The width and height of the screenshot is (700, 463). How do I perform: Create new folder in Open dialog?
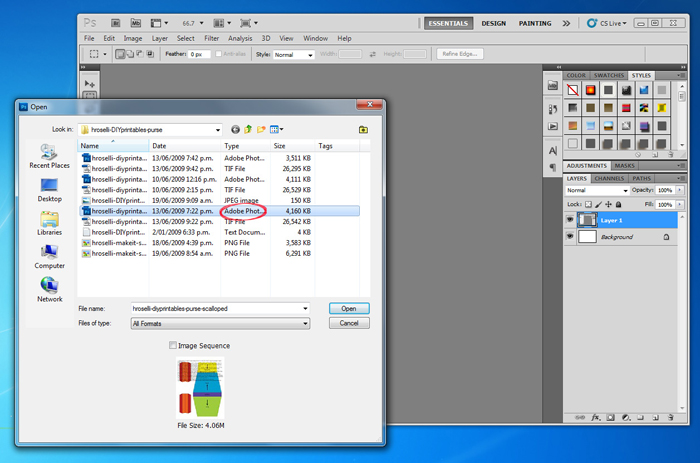pos(261,129)
